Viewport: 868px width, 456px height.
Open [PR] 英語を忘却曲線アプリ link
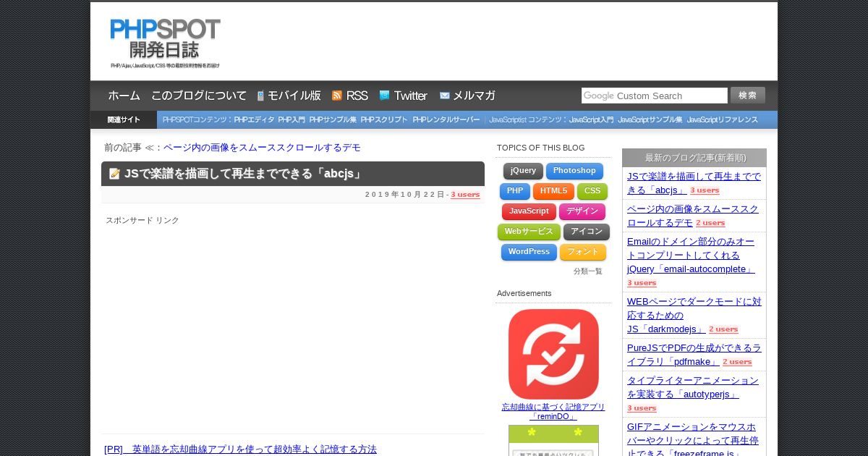(x=240, y=449)
